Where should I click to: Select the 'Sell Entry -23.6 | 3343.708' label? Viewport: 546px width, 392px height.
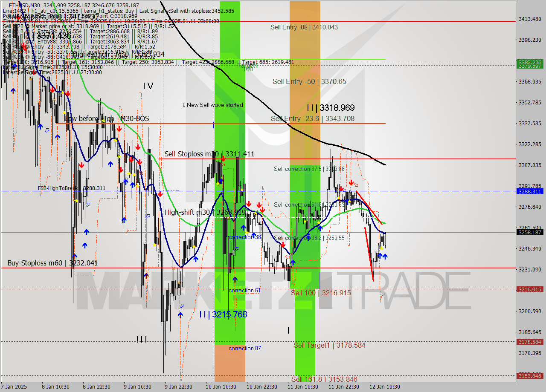(x=313, y=118)
